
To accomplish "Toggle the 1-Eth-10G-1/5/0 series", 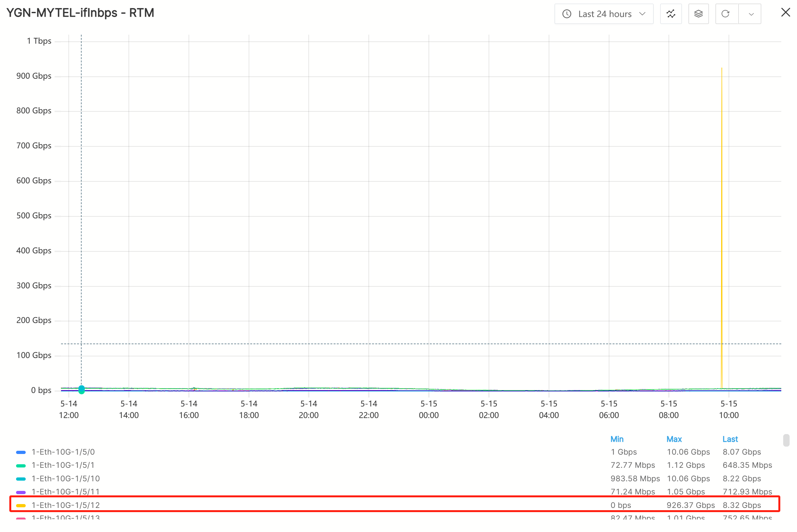I will click(63, 452).
